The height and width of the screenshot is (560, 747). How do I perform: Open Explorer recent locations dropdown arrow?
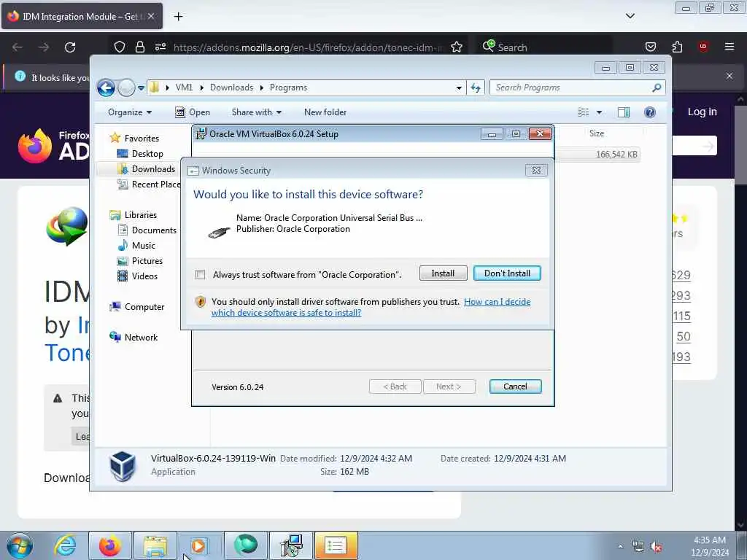click(x=141, y=88)
